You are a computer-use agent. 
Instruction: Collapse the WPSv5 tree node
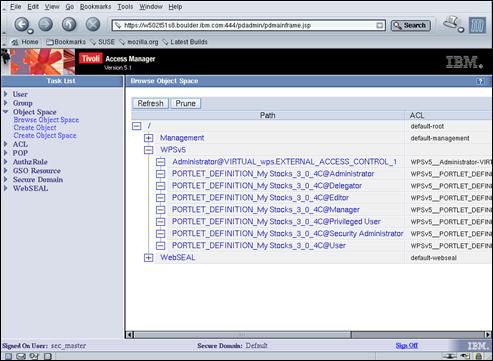149,150
